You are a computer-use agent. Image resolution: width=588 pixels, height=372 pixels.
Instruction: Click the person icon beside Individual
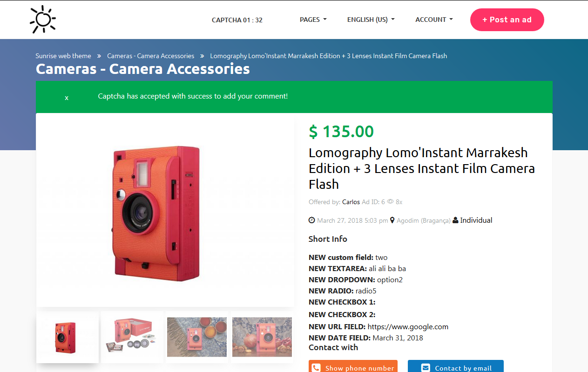point(455,220)
